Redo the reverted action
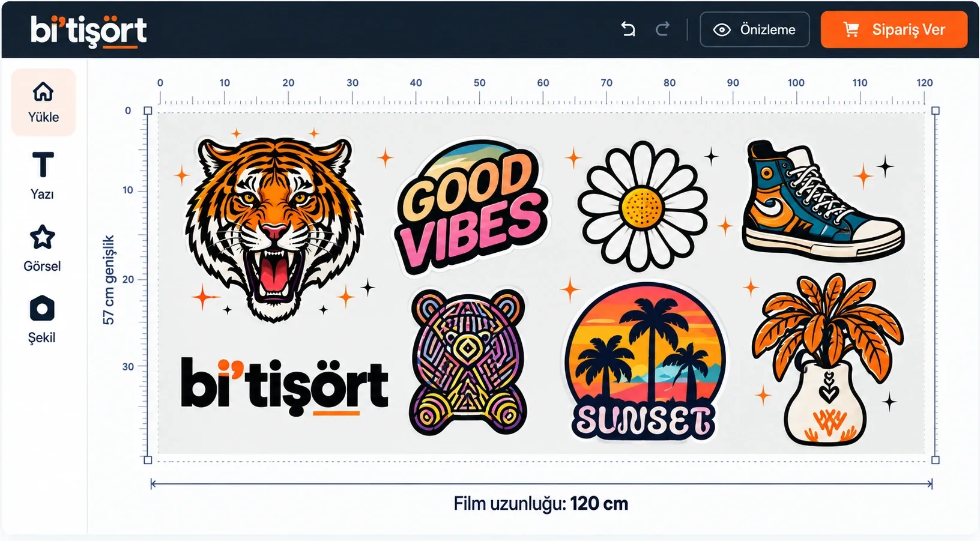Screen dimensions: 980x541 662,29
